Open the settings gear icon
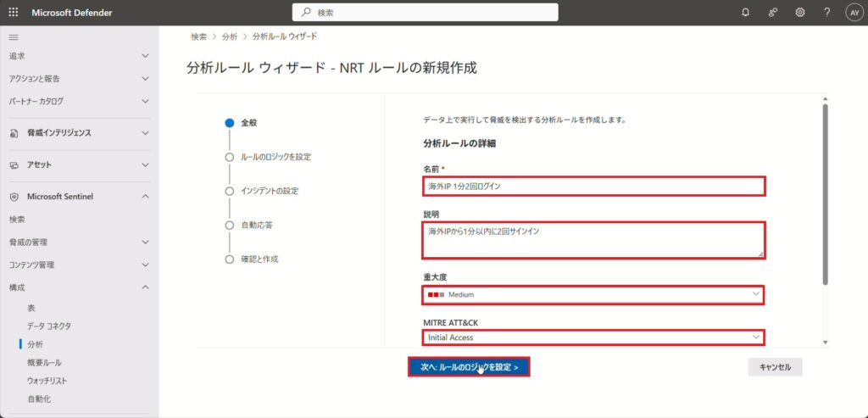Viewport: 868px width, 418px height. 799,13
